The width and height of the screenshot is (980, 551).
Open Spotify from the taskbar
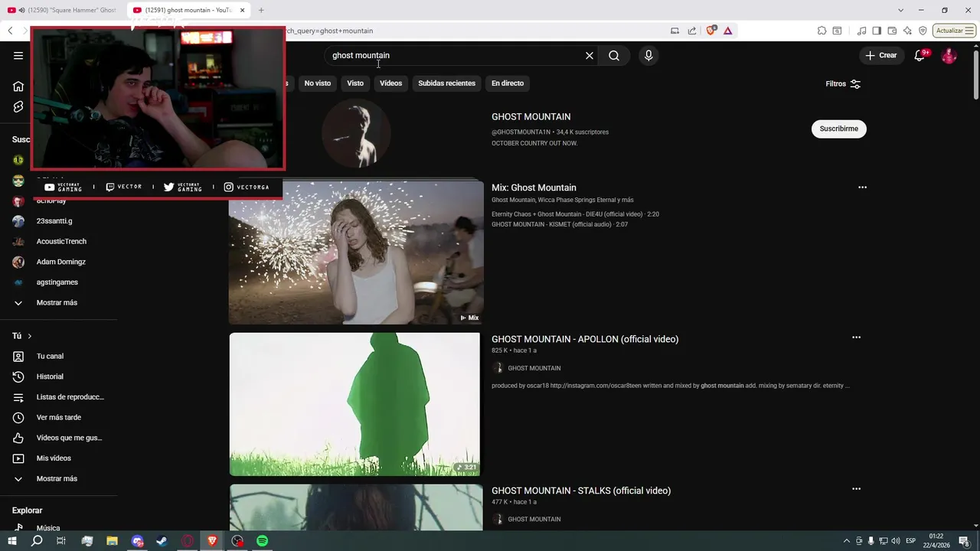pyautogui.click(x=263, y=541)
